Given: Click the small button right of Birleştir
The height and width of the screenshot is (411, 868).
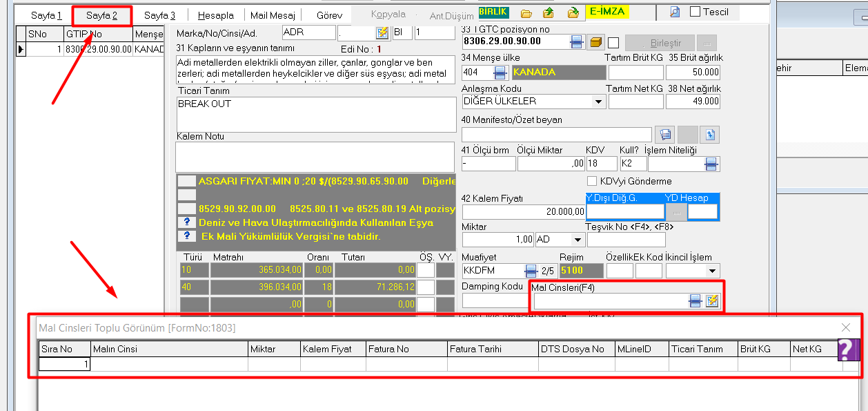Looking at the screenshot, I should point(705,42).
